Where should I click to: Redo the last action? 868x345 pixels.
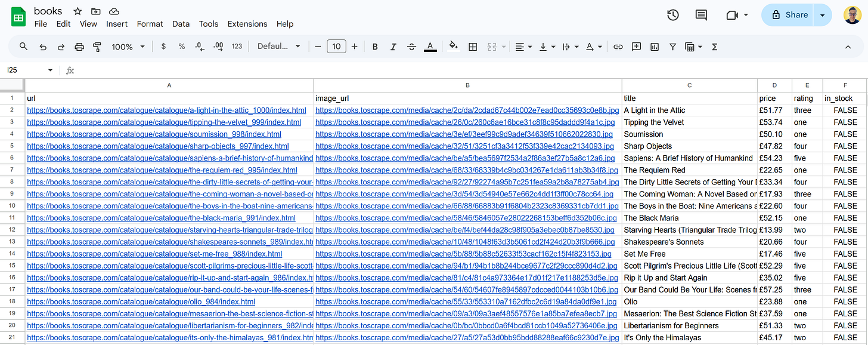(x=61, y=47)
